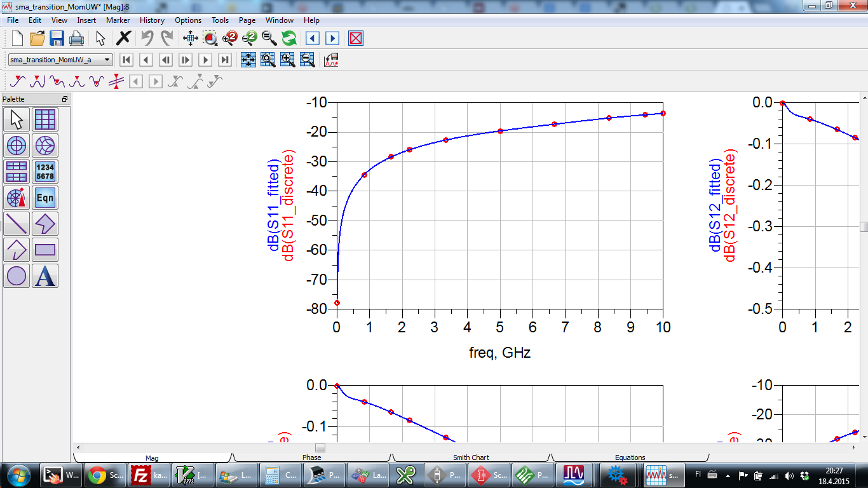868x488 pixels.
Task: Jump to last sweep value button
Action: pyautogui.click(x=225, y=60)
